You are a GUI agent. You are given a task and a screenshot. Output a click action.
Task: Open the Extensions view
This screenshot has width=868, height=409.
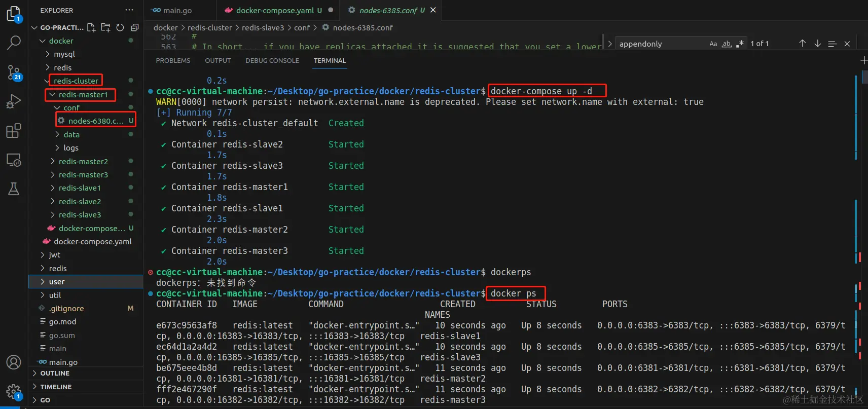(14, 131)
